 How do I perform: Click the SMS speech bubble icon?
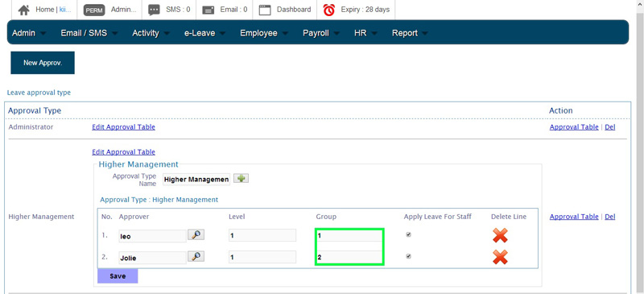coord(154,10)
